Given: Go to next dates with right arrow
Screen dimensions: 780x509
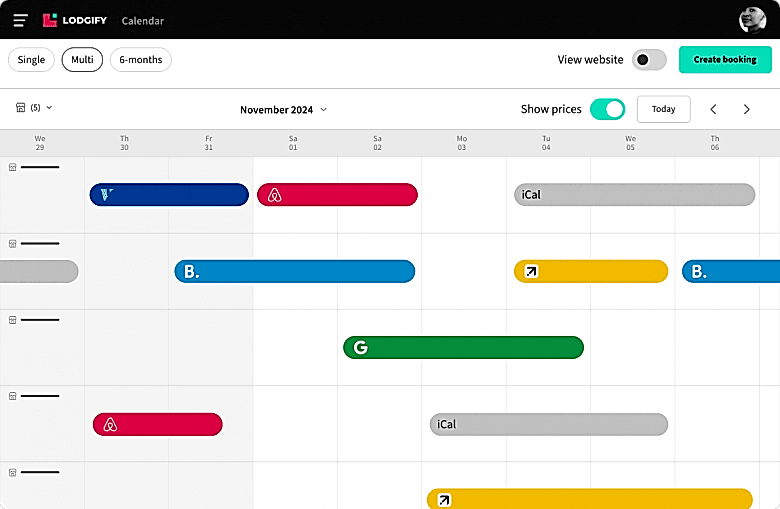Looking at the screenshot, I should [746, 109].
